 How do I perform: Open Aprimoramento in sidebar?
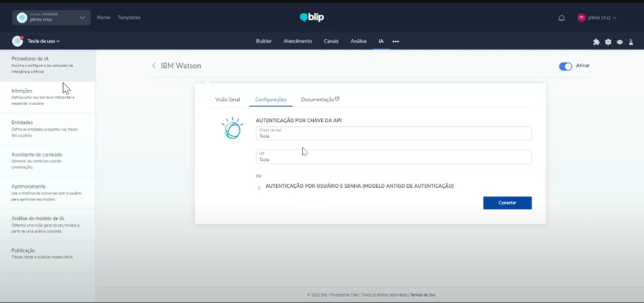pos(48,193)
